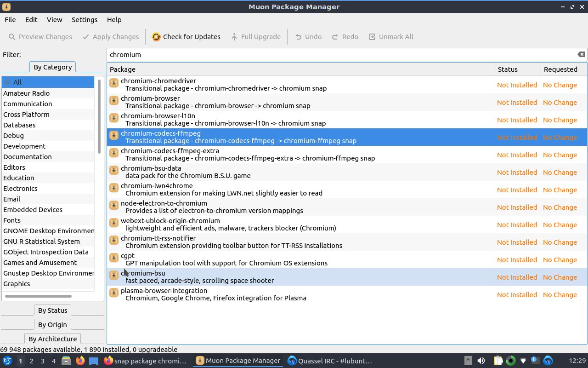Screen dimensions: 588x368
Task: Open the View menu
Action: pos(54,20)
